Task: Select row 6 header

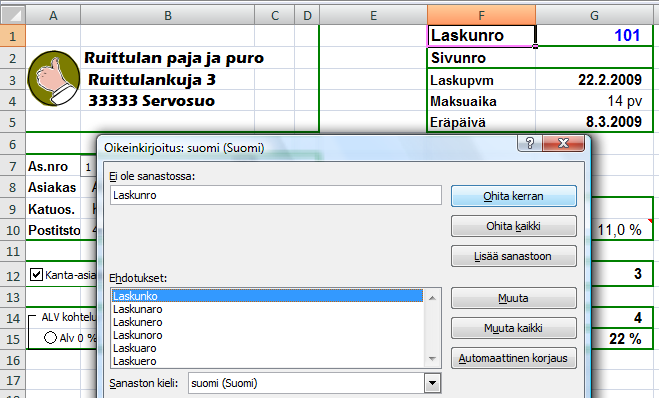Action: (13, 144)
